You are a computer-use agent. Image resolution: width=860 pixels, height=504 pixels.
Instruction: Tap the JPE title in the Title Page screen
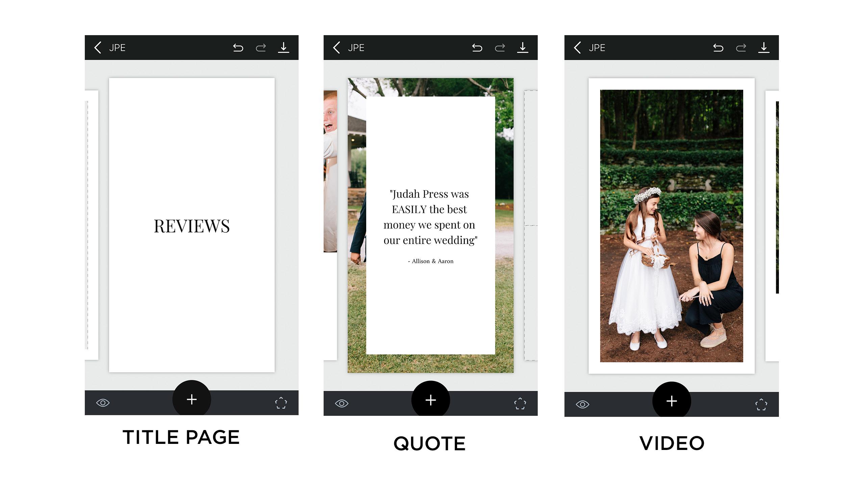117,48
